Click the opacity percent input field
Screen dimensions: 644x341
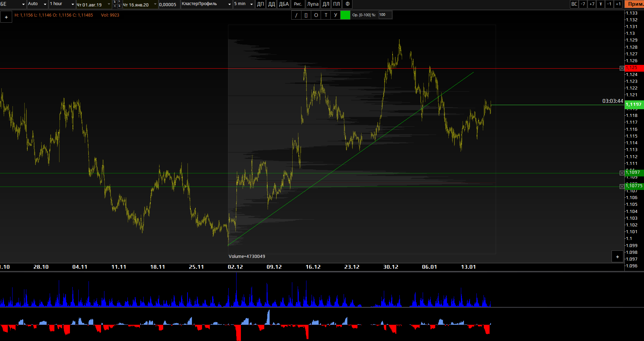(x=385, y=15)
